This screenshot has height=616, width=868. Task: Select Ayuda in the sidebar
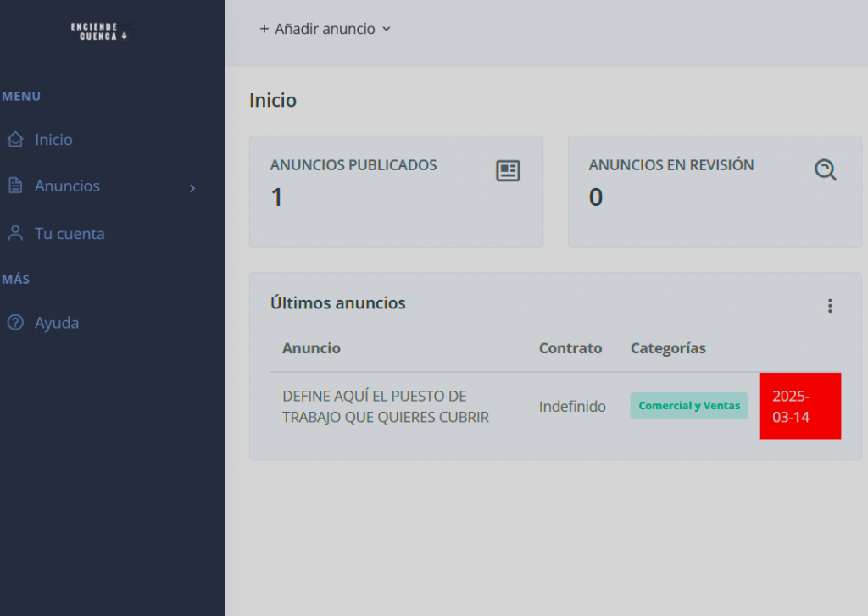pos(57,323)
